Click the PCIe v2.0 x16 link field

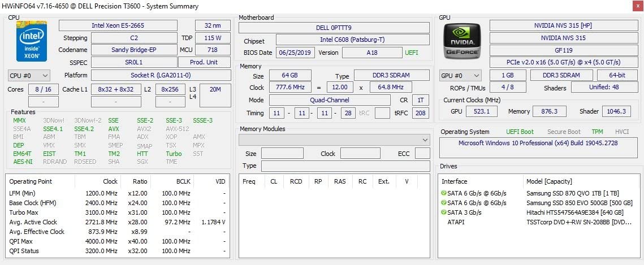click(x=563, y=62)
